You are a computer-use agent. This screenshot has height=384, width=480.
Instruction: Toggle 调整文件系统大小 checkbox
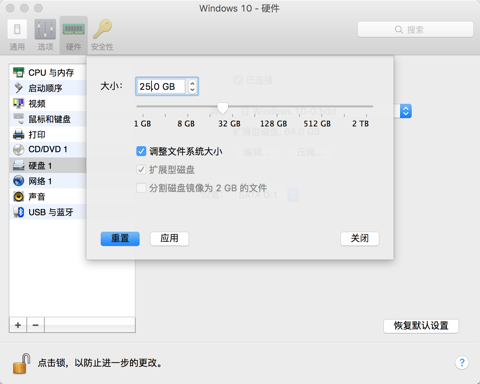pyautogui.click(x=141, y=151)
